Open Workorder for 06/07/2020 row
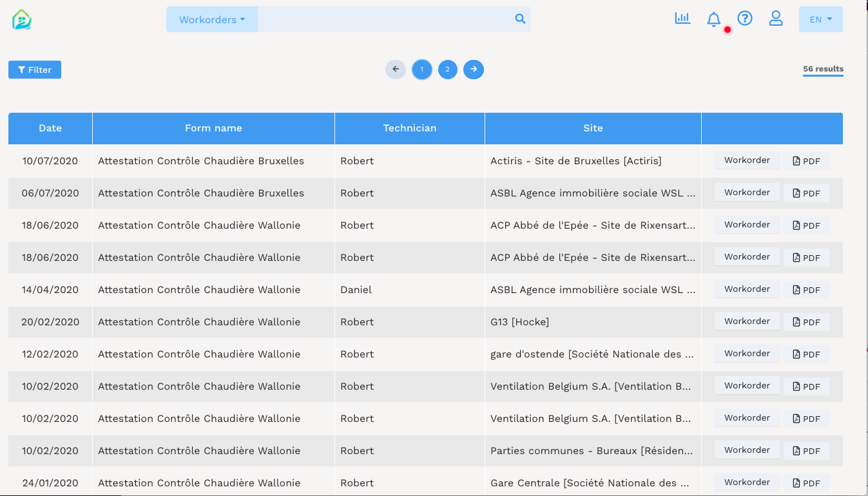The height and width of the screenshot is (496, 868). [x=747, y=193]
